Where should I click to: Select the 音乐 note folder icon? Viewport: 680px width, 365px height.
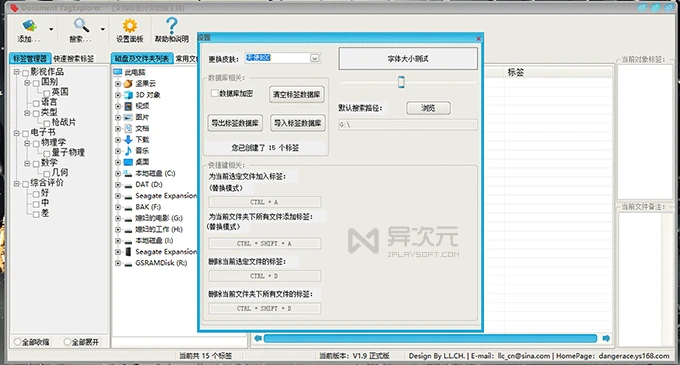pos(128,150)
